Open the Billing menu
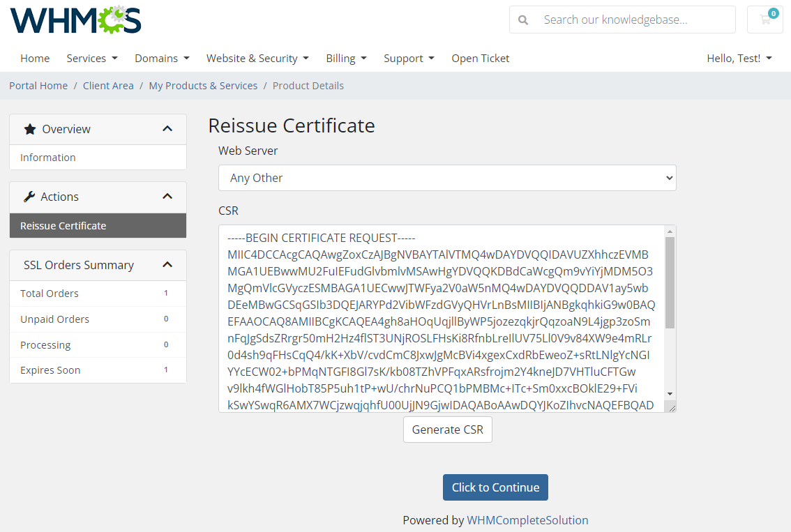 click(346, 58)
